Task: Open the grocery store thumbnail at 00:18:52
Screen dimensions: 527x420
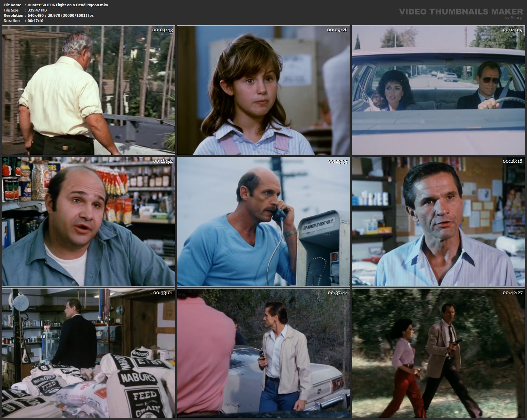Action: point(88,222)
